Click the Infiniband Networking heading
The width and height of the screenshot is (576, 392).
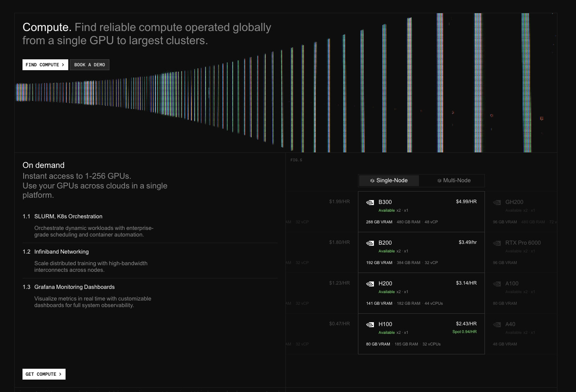pyautogui.click(x=61, y=252)
